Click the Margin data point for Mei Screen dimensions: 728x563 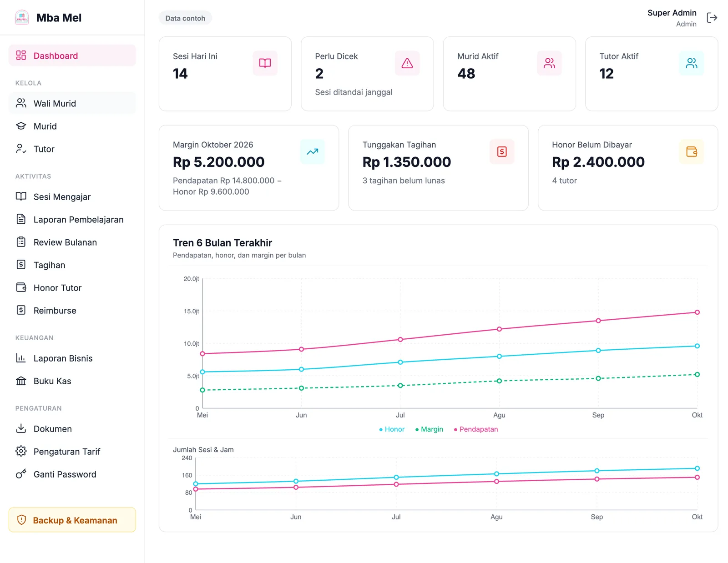pos(202,390)
